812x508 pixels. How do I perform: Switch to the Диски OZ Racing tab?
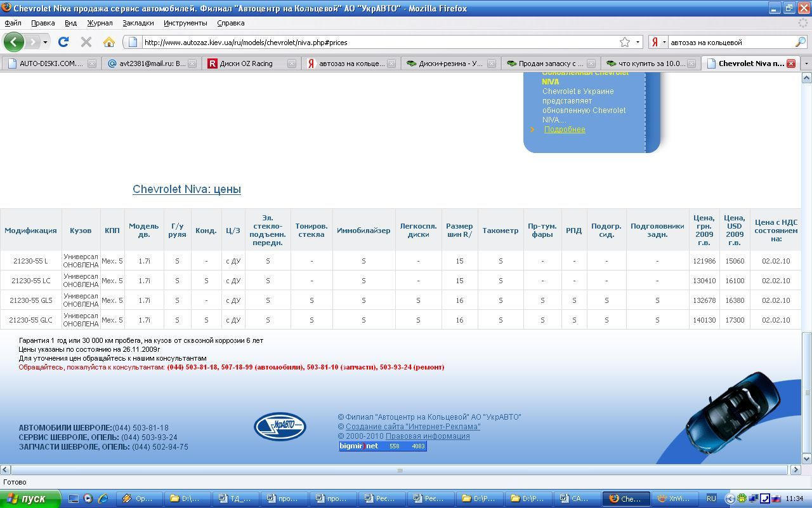click(246, 63)
